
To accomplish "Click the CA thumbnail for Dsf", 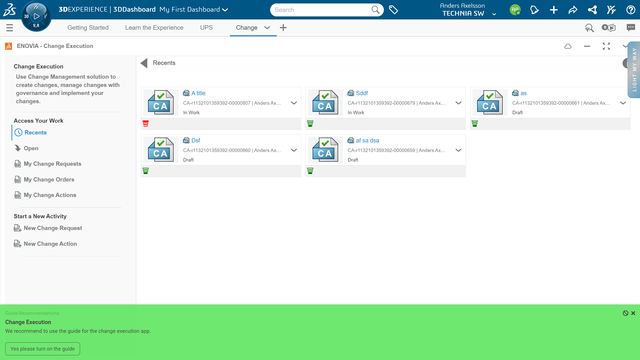I will click(160, 150).
